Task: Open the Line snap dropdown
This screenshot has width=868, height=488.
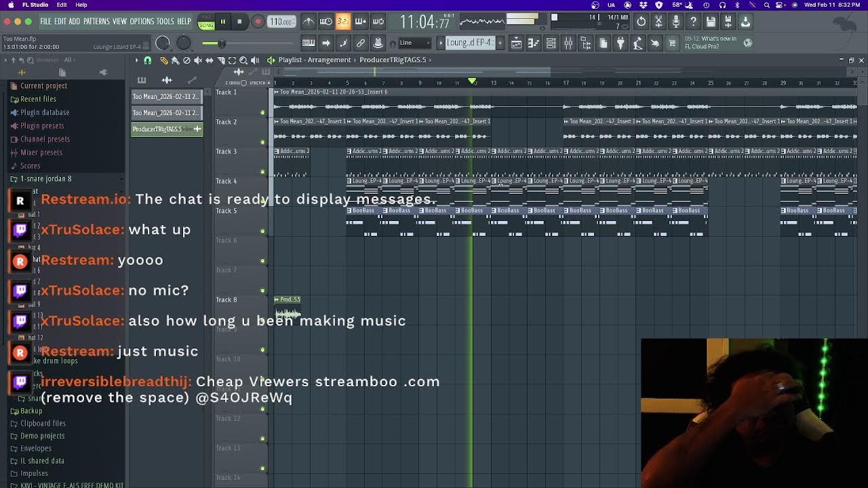Action: click(416, 43)
